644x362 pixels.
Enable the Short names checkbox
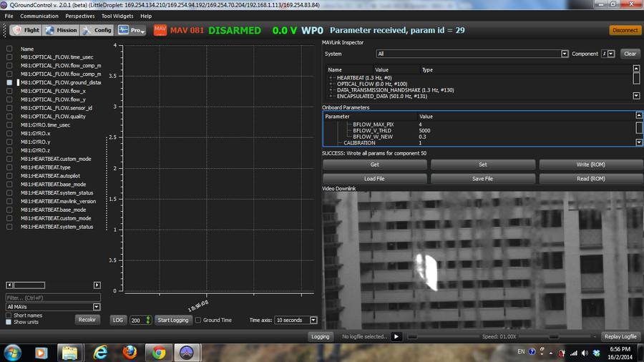click(9, 315)
